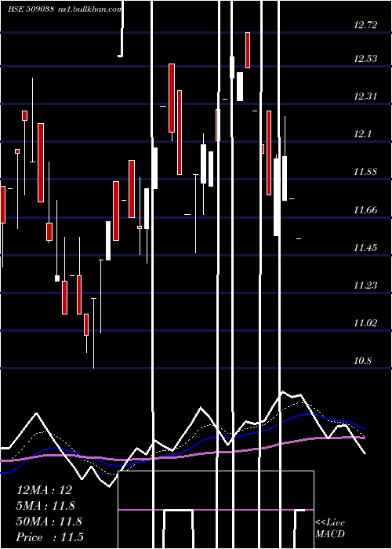Click the 50MA : 11.8 readout
Screen dimensions: 392x549
tap(49, 522)
